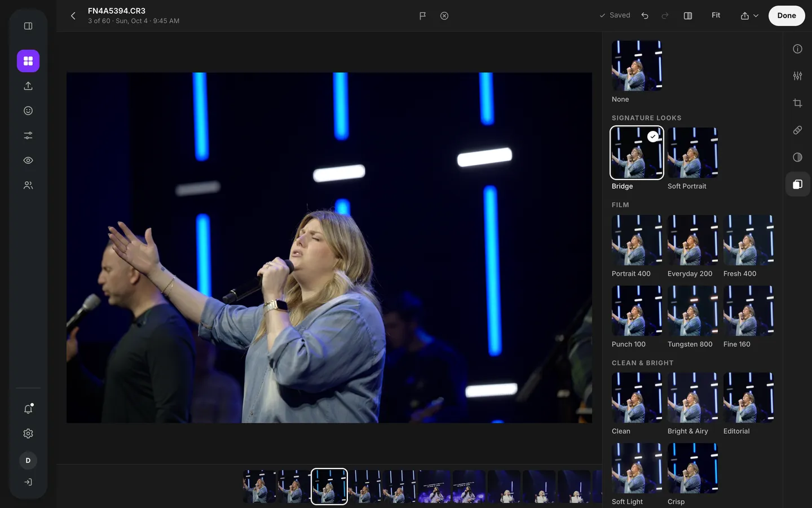Apply the Soft Portrait look
The image size is (812, 508).
[693, 152]
